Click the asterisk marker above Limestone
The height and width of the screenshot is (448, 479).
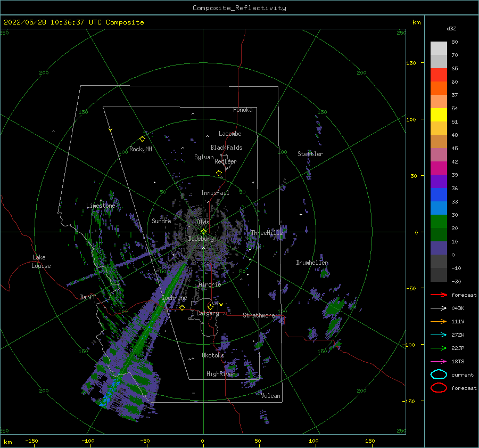101,201
